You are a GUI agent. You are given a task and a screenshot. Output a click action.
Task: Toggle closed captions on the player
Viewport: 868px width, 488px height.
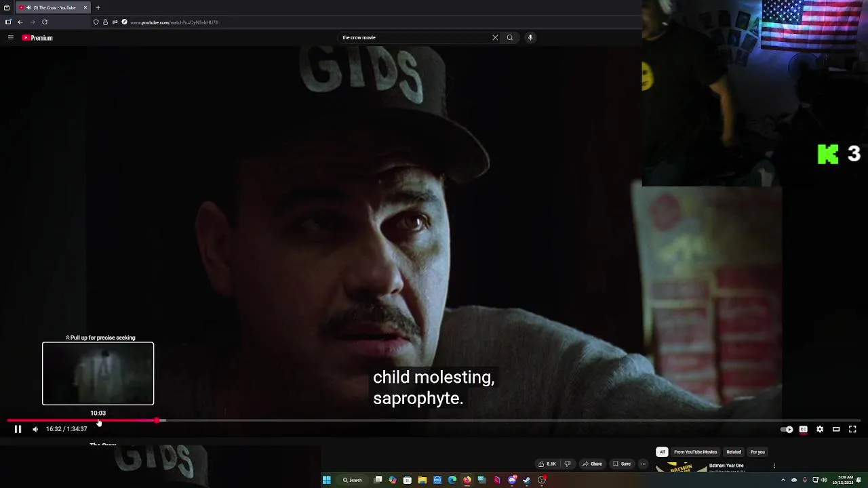coord(804,429)
